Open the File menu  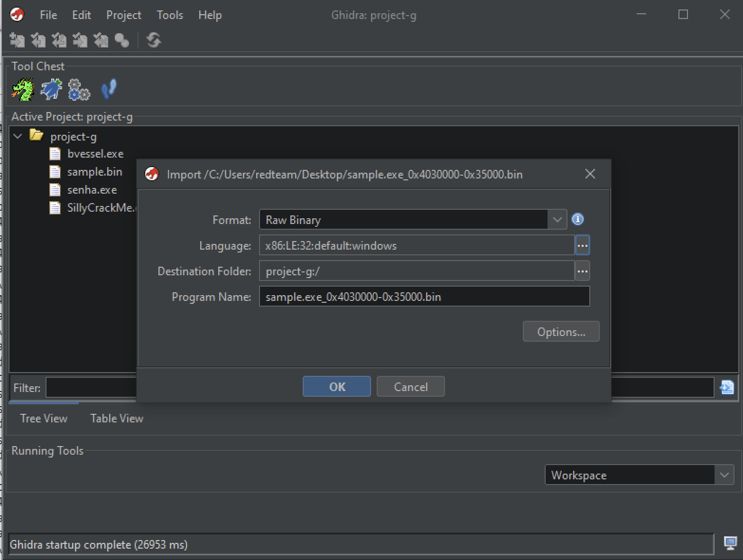(x=48, y=15)
